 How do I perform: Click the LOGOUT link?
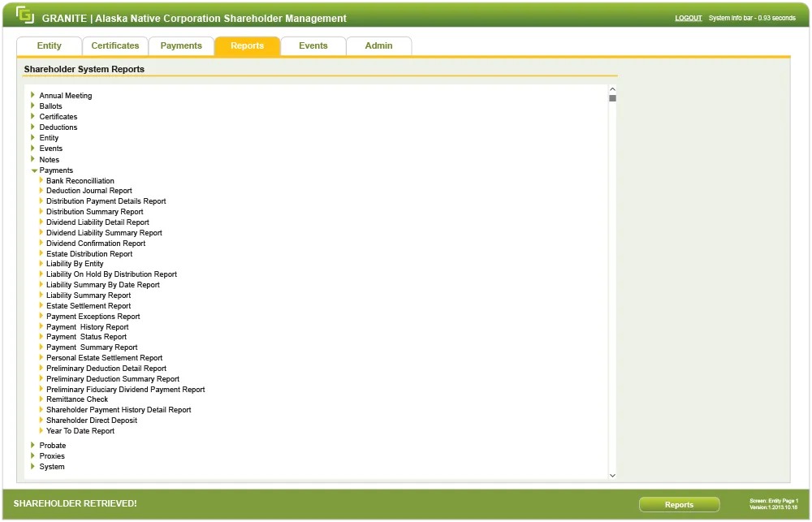(688, 18)
